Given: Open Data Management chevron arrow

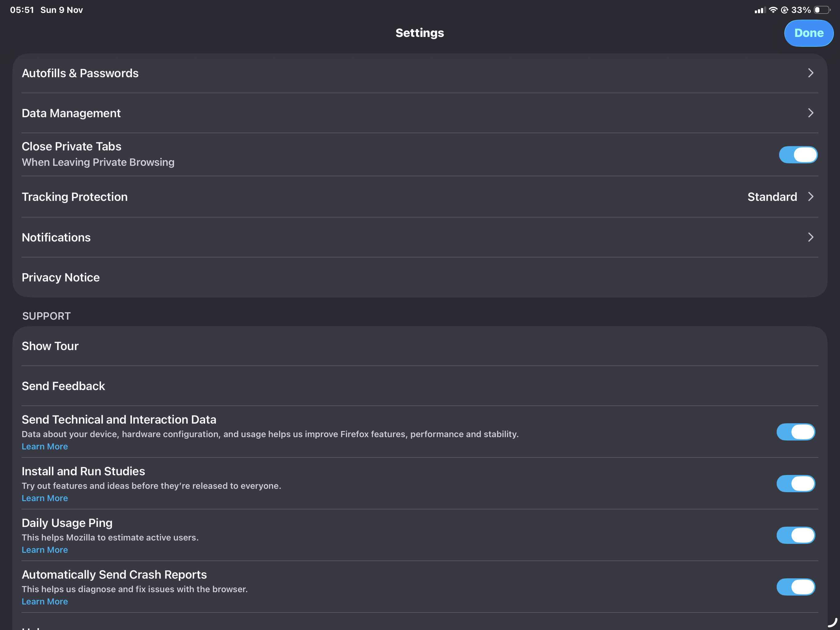Looking at the screenshot, I should pyautogui.click(x=810, y=113).
